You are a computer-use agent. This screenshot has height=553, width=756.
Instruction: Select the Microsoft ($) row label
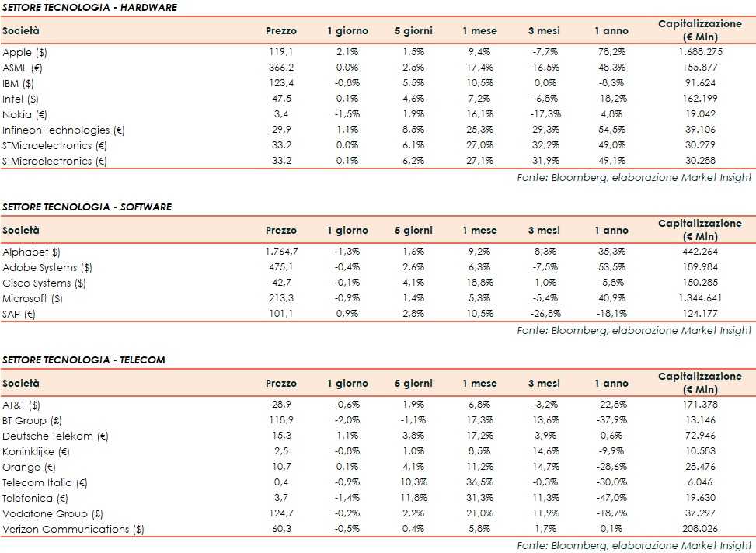coord(33,298)
